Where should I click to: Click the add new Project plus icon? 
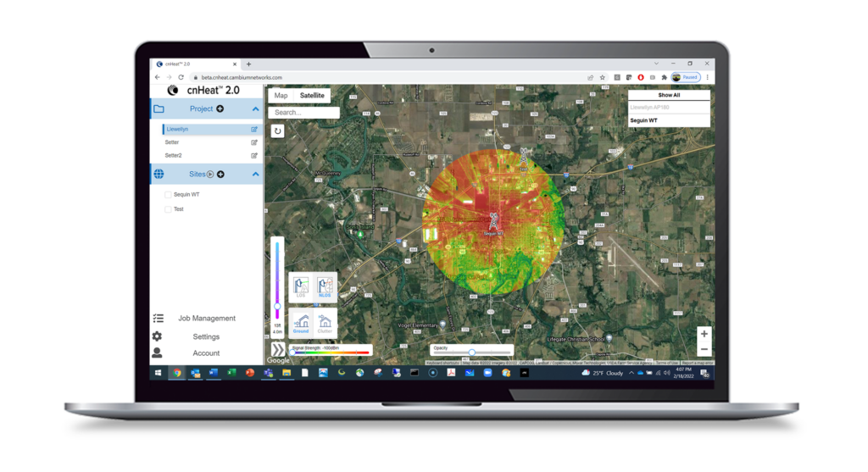(220, 109)
